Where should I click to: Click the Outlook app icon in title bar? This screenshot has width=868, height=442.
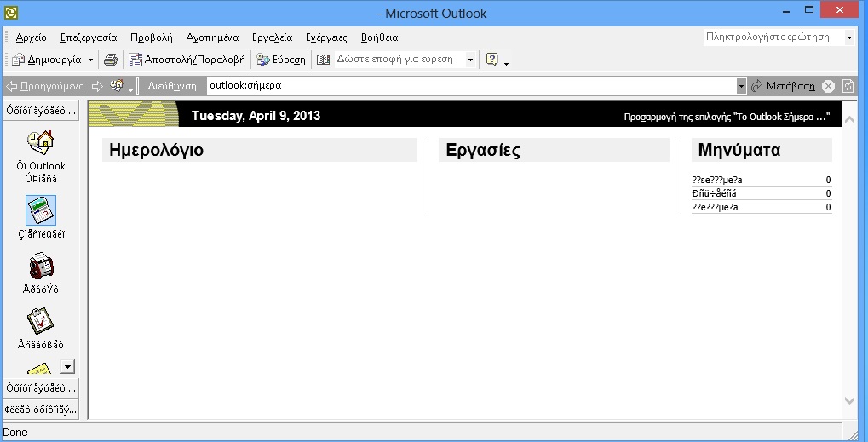[11, 12]
